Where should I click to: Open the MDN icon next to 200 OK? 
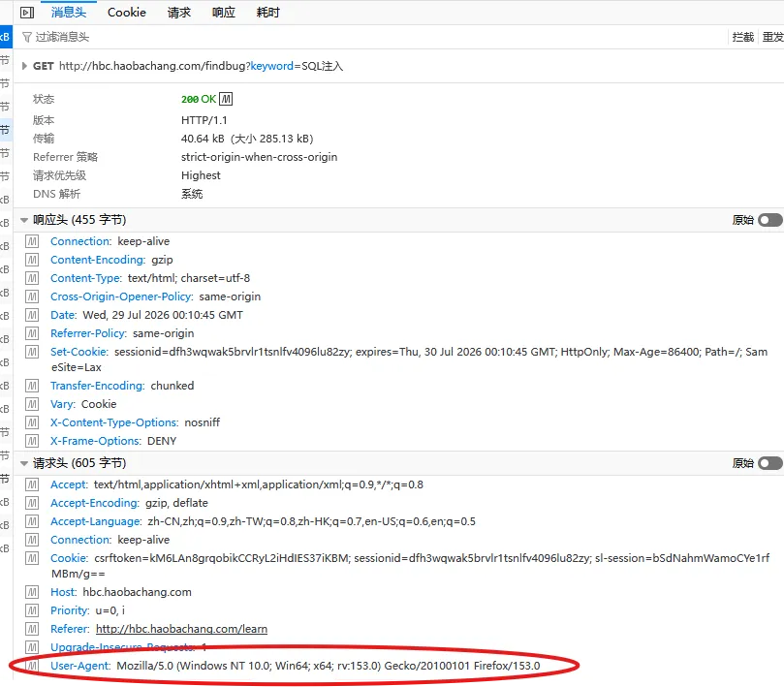click(226, 99)
